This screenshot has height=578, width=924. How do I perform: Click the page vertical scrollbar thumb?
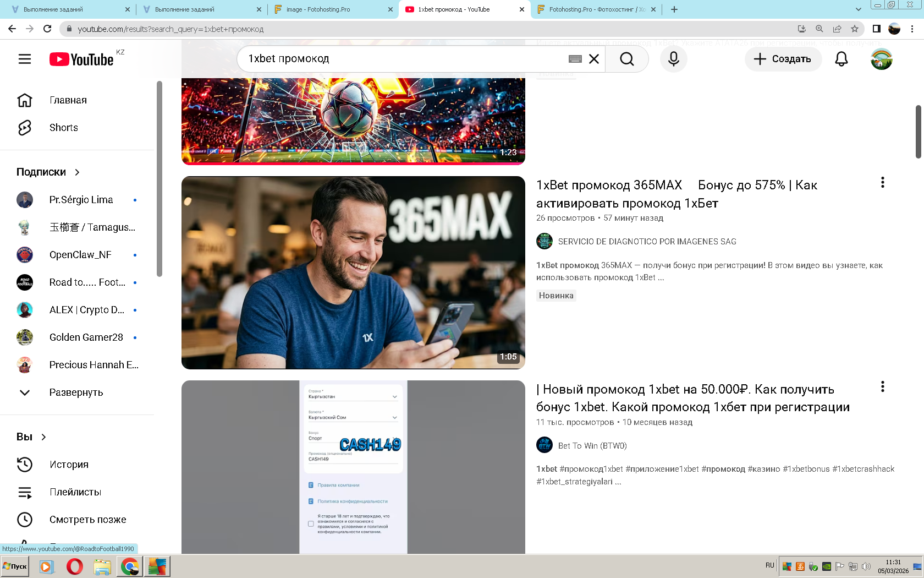pyautogui.click(x=918, y=131)
